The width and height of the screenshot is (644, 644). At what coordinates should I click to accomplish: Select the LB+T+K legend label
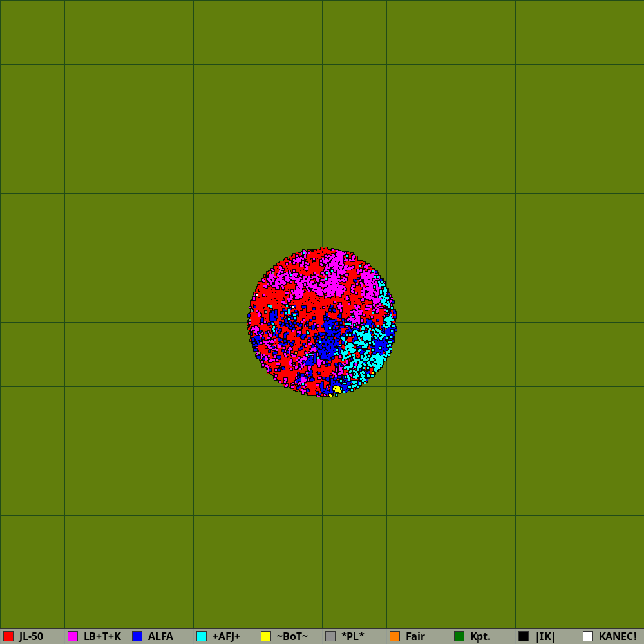tap(102, 636)
